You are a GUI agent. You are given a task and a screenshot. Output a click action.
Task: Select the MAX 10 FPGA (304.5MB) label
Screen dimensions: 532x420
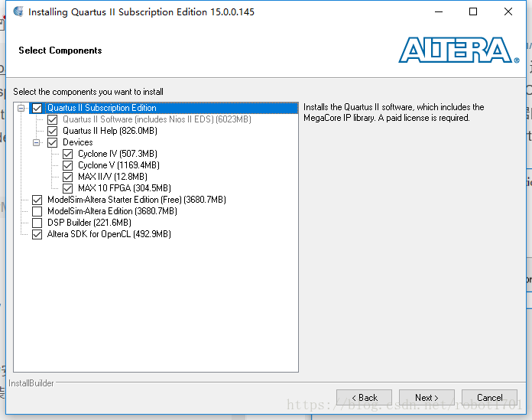point(125,188)
